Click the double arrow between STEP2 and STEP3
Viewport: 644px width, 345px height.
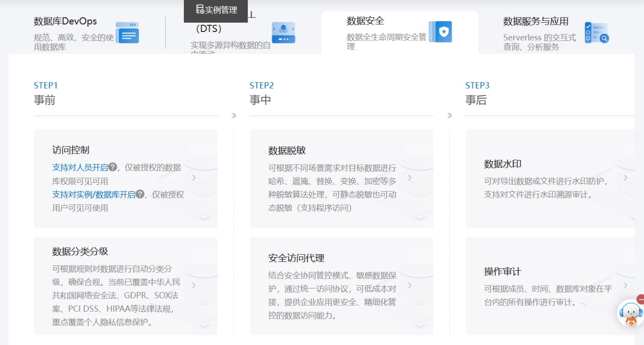click(450, 115)
